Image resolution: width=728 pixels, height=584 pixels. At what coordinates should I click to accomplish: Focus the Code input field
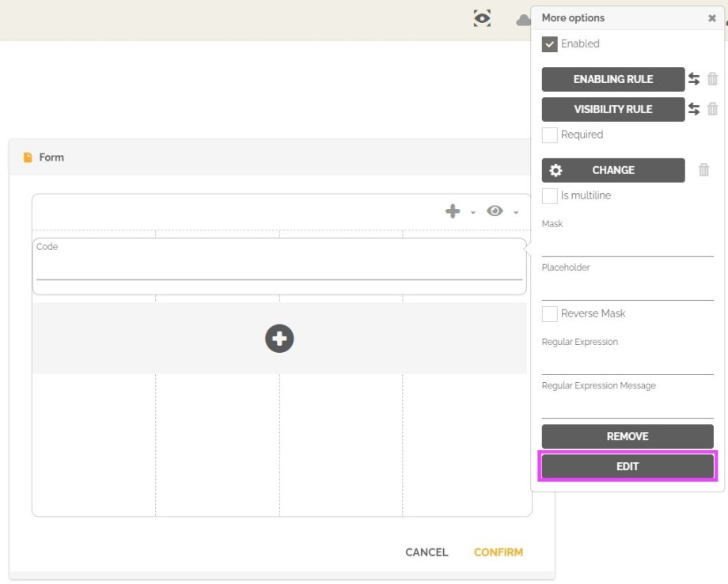279,269
